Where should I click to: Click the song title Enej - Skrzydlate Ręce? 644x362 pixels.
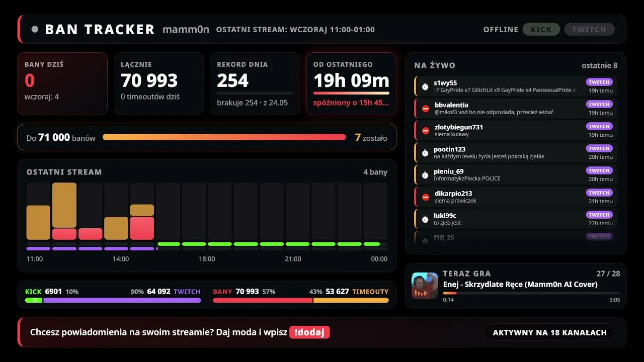pyautogui.click(x=520, y=285)
